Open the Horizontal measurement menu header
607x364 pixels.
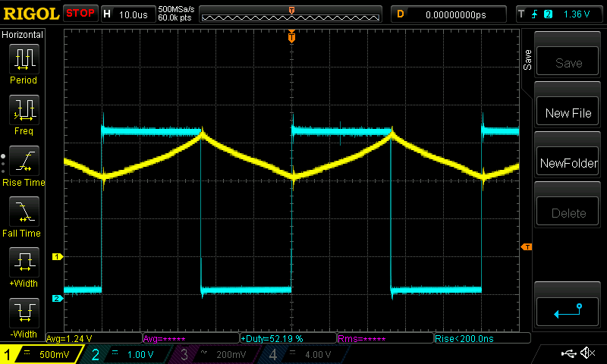[x=23, y=35]
